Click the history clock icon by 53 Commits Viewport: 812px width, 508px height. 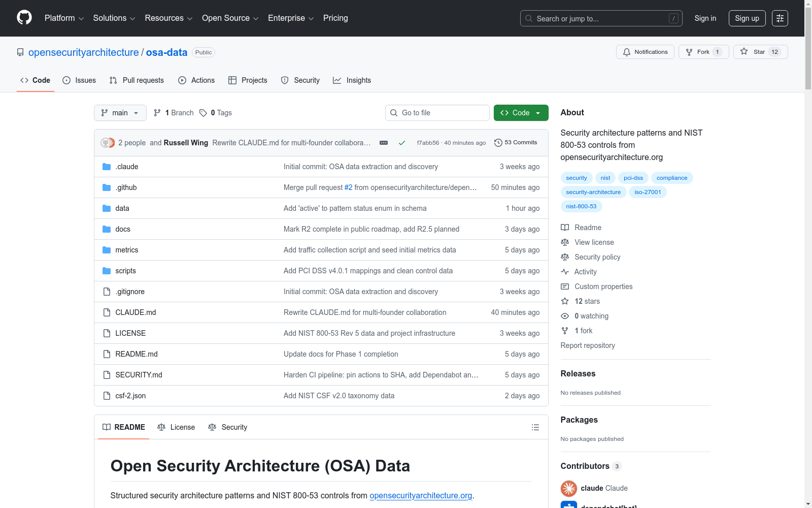point(498,143)
